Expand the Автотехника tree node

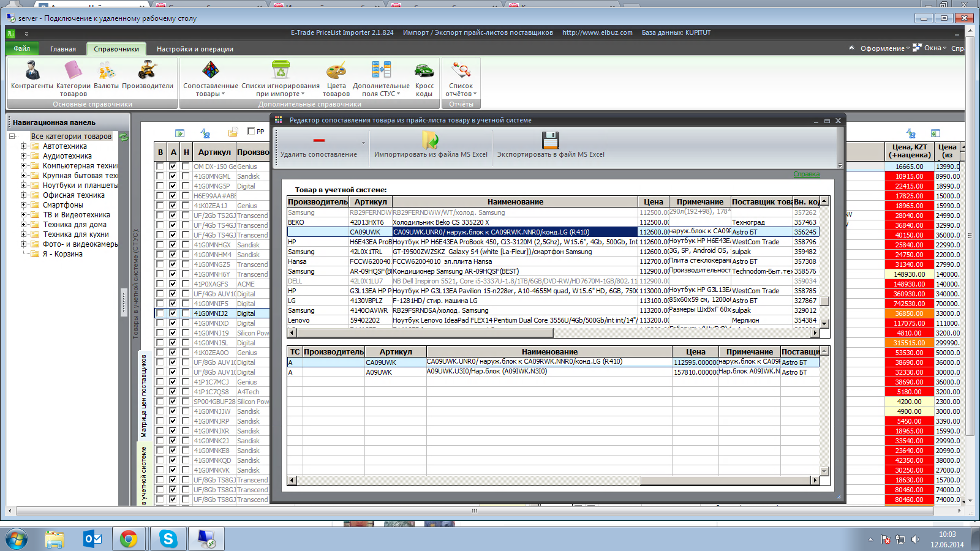pos(24,146)
